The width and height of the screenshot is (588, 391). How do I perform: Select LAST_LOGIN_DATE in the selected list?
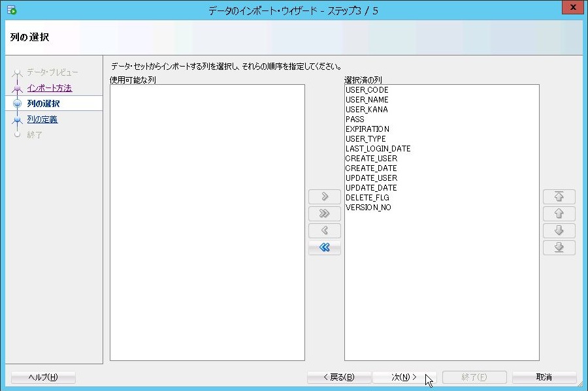378,149
